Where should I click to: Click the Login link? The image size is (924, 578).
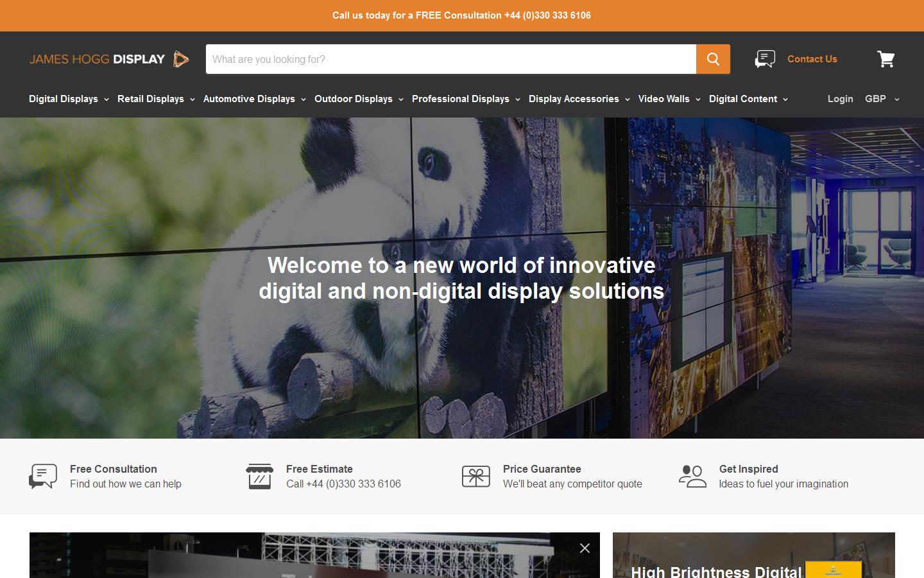tap(840, 99)
